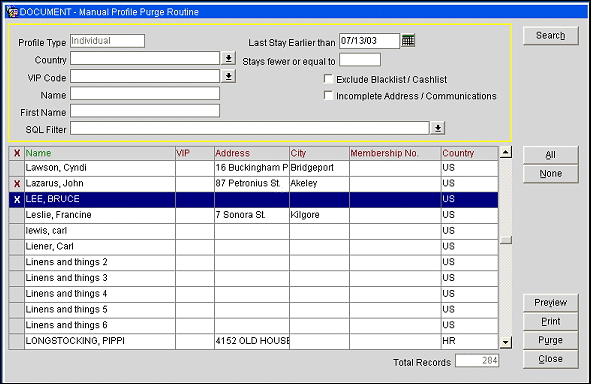Expand the Country dropdown list
Viewport: 591px width, 384px height.
click(x=228, y=58)
